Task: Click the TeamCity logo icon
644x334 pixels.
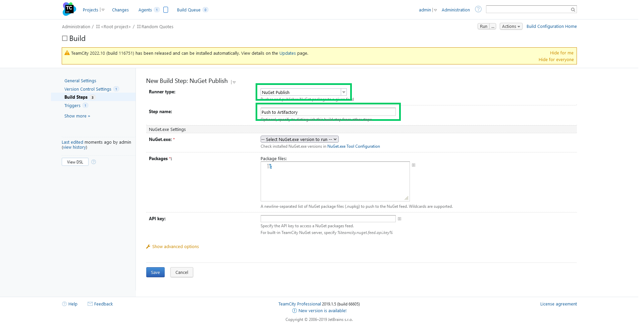Action: 69,9
